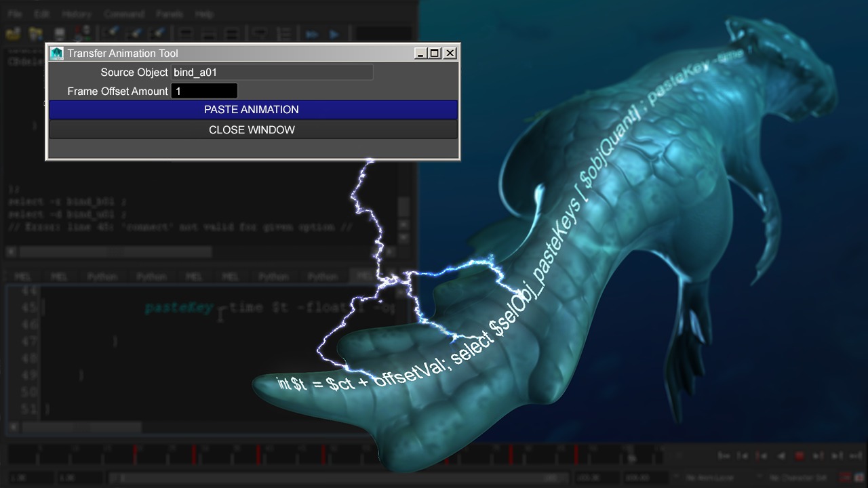Toggle the red Auto Key button
868x488 pixels.
click(844, 478)
